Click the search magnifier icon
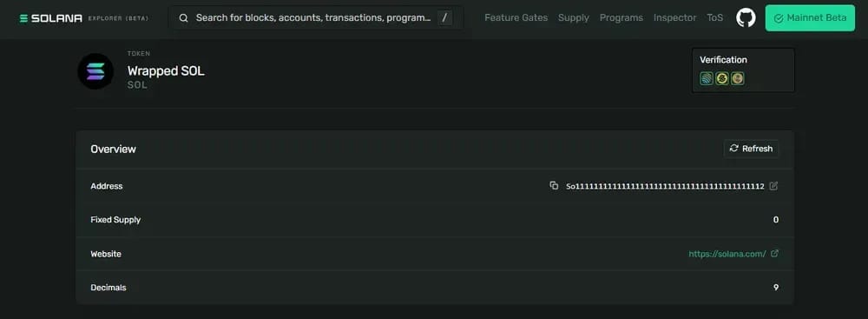This screenshot has width=868, height=319. (183, 17)
